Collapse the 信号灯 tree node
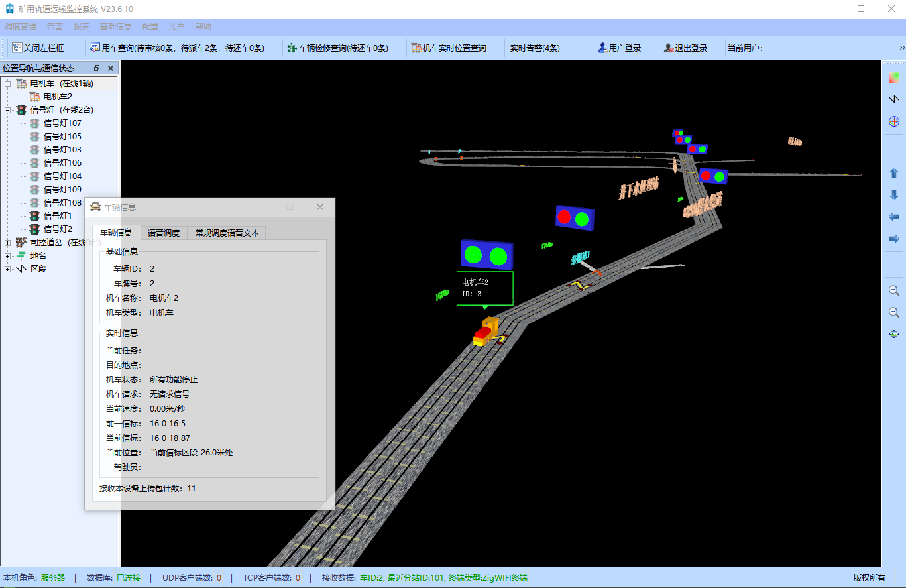This screenshot has height=588, width=906. click(x=7, y=110)
